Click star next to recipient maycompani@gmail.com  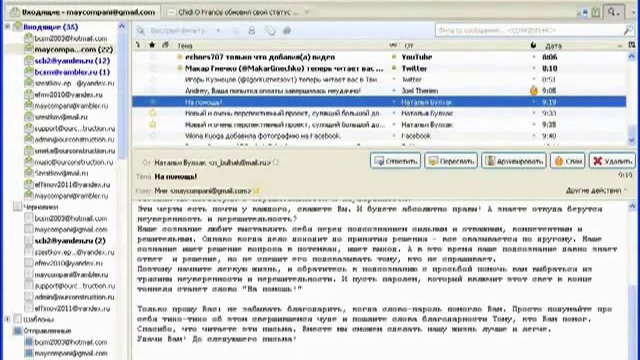pyautogui.click(x=256, y=191)
